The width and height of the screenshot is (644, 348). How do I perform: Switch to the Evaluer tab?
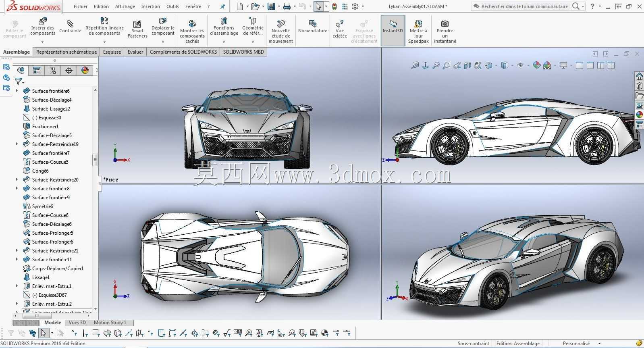click(135, 52)
